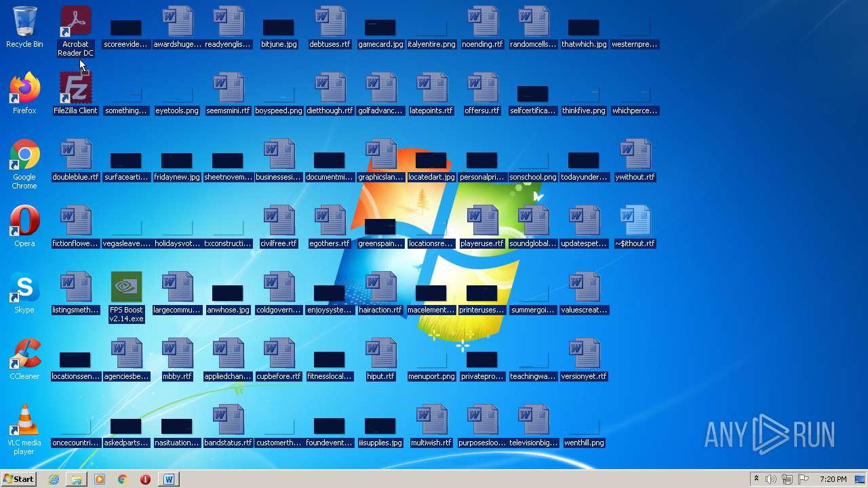Open the Firefox desktop shortcut
Image resolution: width=868 pixels, height=488 pixels.
click(24, 94)
